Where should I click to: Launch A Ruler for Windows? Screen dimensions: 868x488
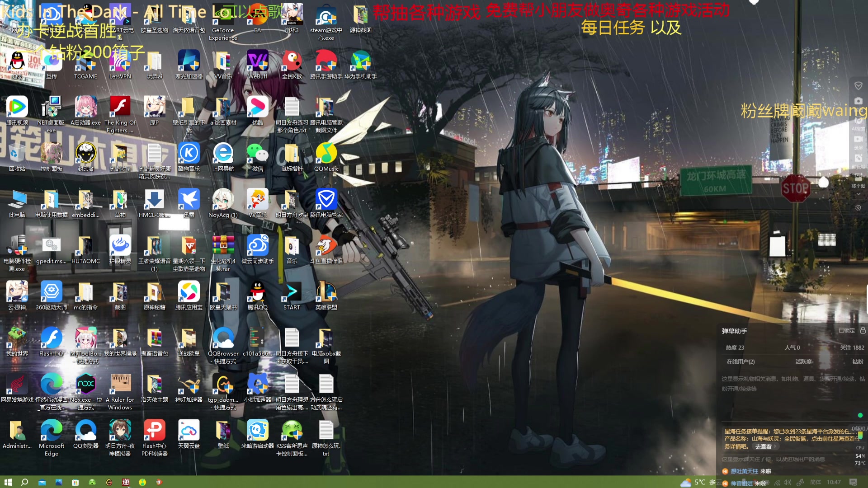pyautogui.click(x=120, y=392)
